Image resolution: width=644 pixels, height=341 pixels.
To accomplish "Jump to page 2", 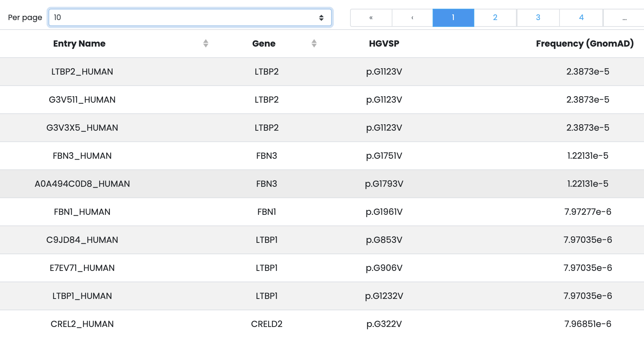I will [495, 17].
